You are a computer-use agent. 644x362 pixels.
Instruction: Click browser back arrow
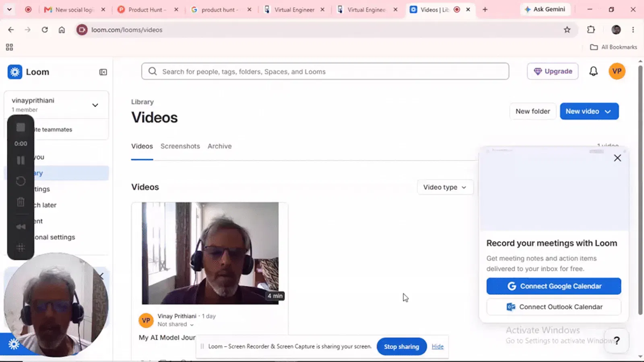pos(11,30)
